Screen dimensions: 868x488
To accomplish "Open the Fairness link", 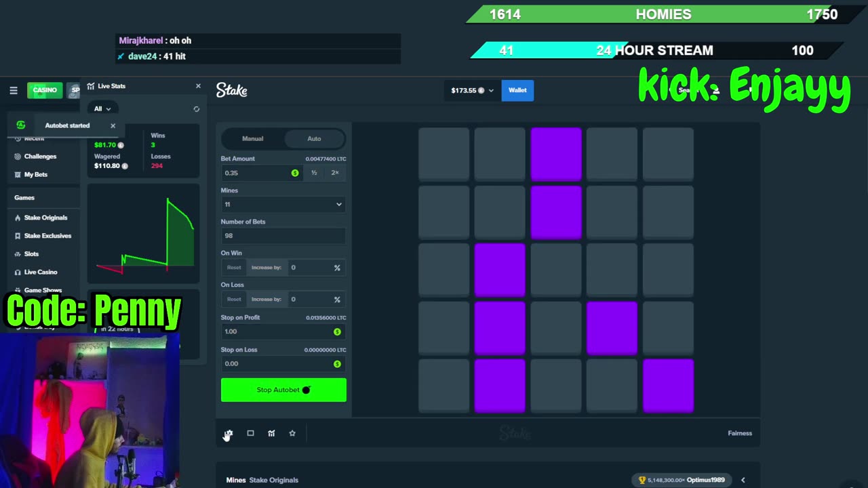I will pyautogui.click(x=740, y=433).
